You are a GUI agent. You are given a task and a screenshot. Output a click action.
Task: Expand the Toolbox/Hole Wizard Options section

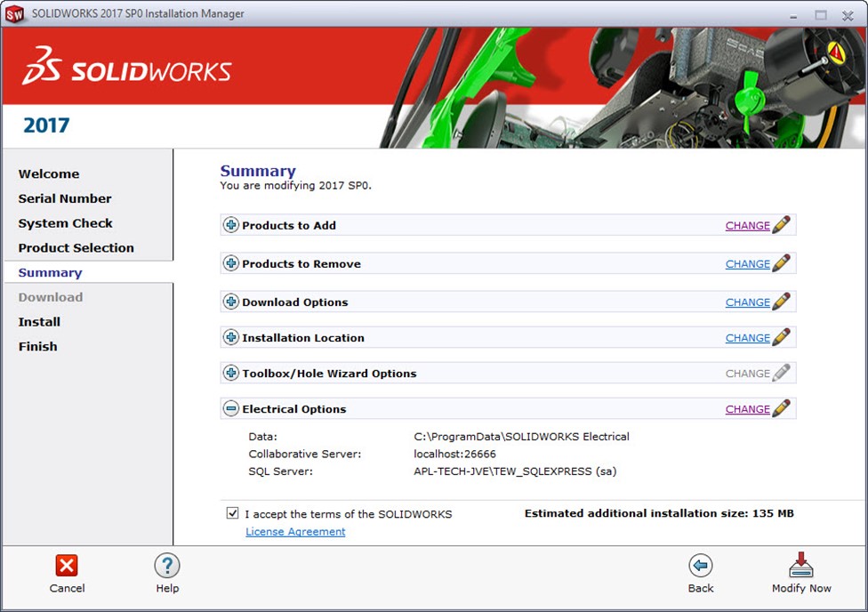[x=231, y=374]
